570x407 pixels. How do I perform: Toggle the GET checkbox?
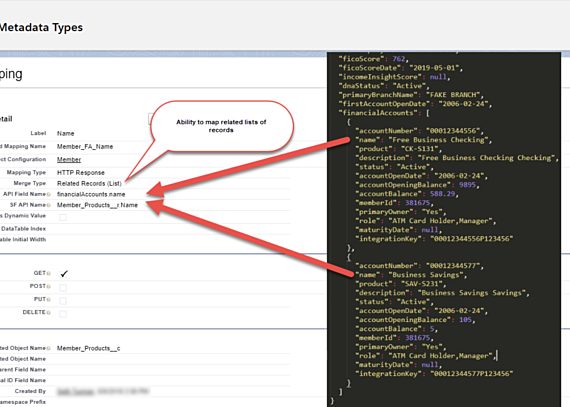64,274
